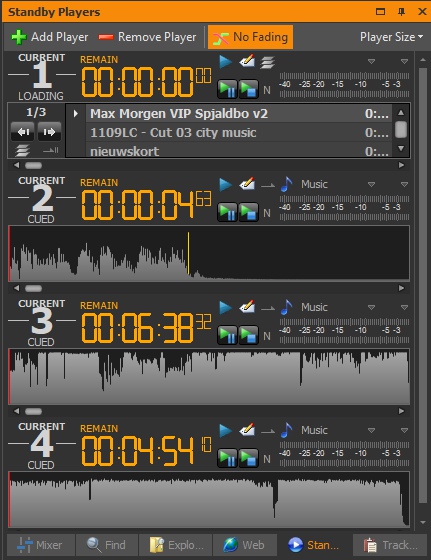Expand the arrow next to Max Morgen track
The image size is (431, 560).
(76, 114)
